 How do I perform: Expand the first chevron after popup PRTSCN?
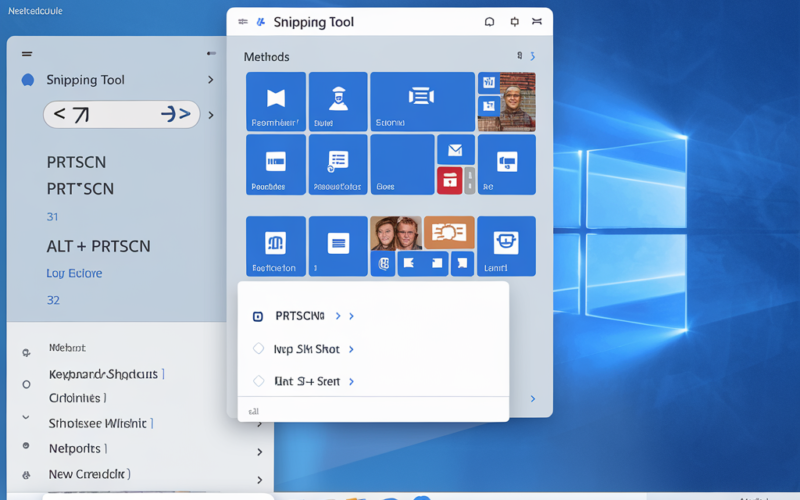(x=338, y=316)
